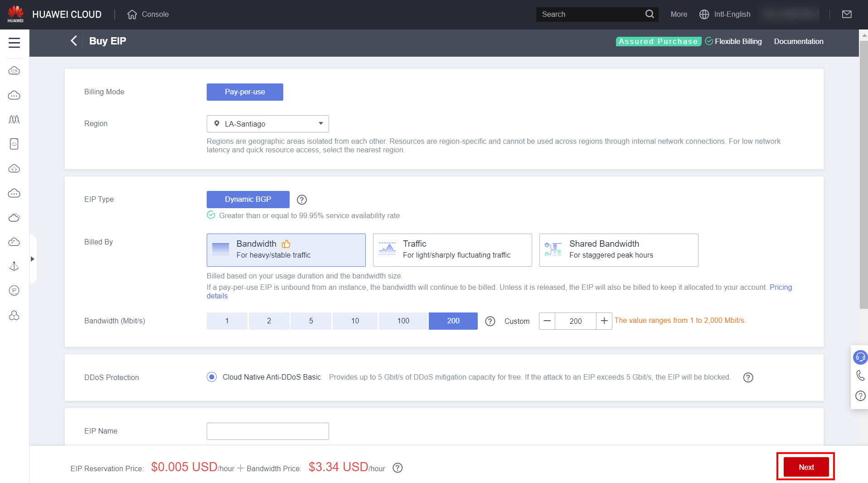The width and height of the screenshot is (868, 483).
Task: Expand the collapsed sidebar arrow
Action: (x=32, y=259)
